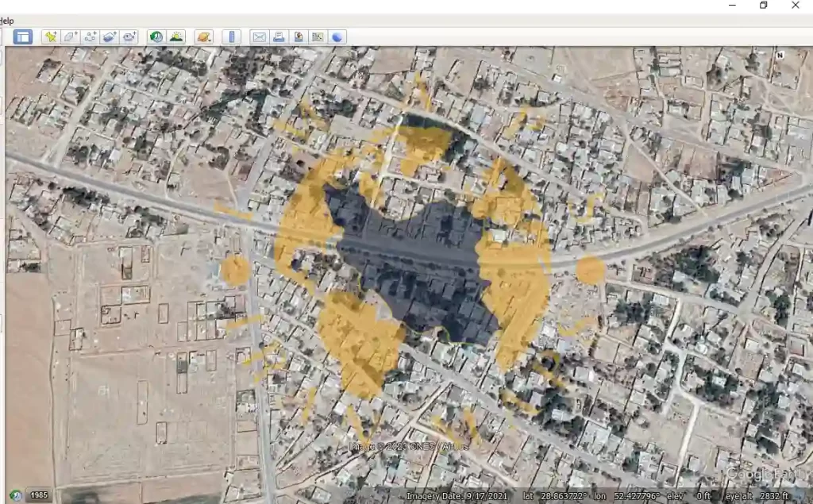Open the Ruler tool

point(231,37)
